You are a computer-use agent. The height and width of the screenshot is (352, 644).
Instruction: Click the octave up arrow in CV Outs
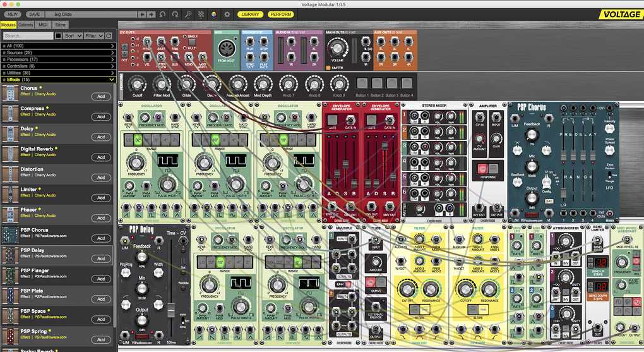pyautogui.click(x=124, y=47)
